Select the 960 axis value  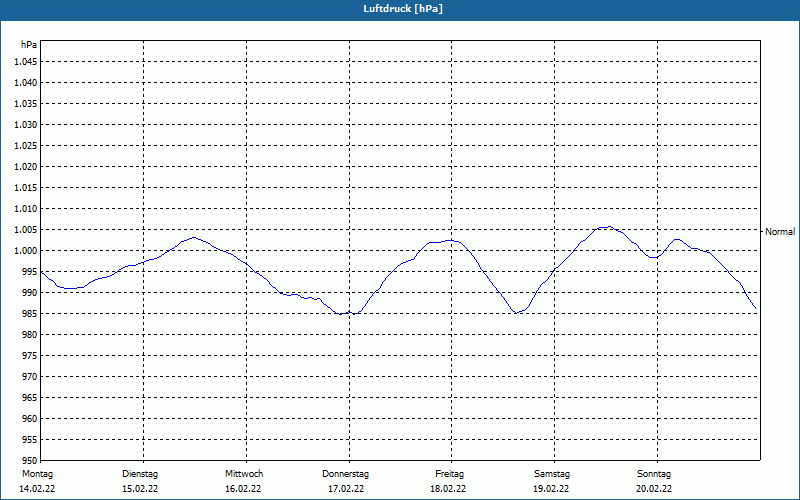[x=30, y=418]
